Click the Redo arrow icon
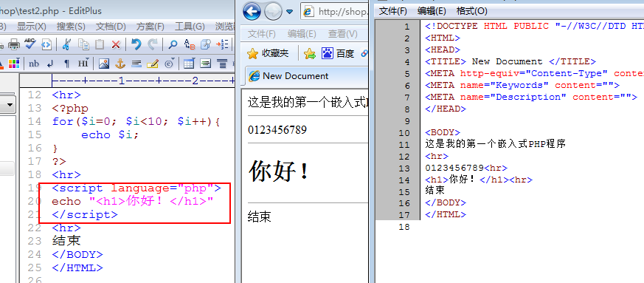 click(153, 44)
